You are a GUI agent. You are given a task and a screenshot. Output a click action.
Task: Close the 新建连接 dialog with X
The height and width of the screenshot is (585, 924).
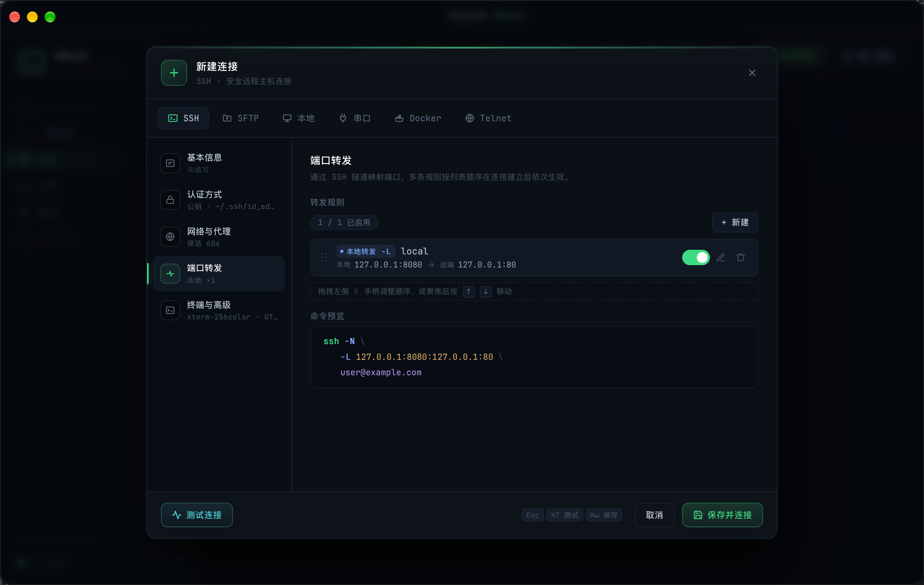tap(752, 73)
